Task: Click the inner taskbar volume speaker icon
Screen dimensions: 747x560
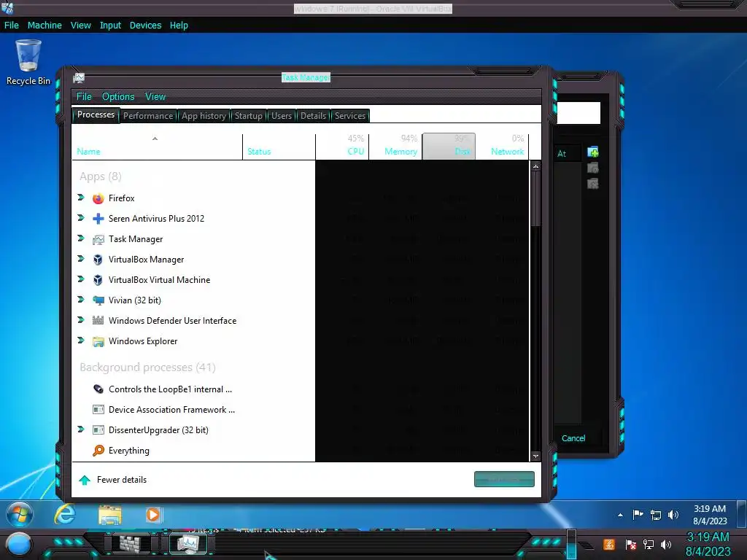Action: 673,515
